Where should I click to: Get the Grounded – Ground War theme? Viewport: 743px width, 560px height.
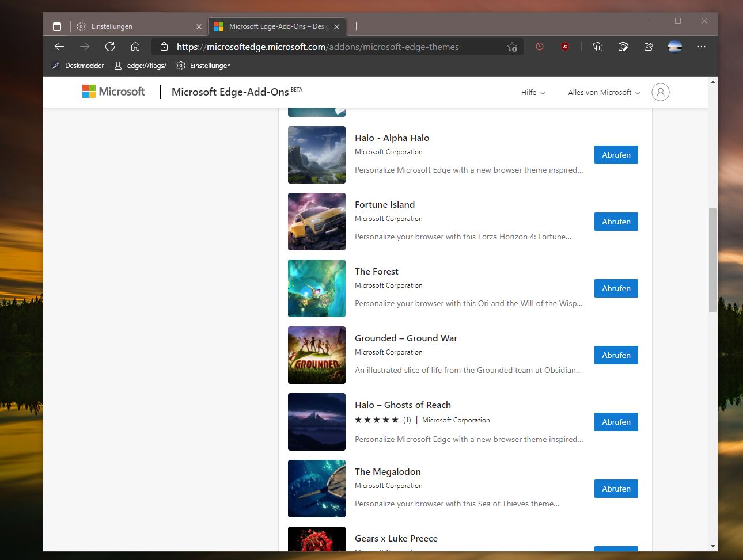[x=616, y=355]
